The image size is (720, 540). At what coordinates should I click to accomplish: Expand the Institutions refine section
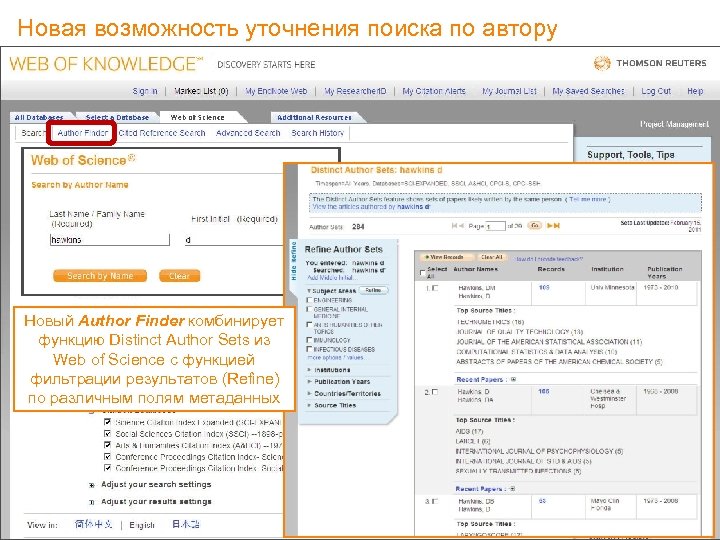[x=309, y=370]
